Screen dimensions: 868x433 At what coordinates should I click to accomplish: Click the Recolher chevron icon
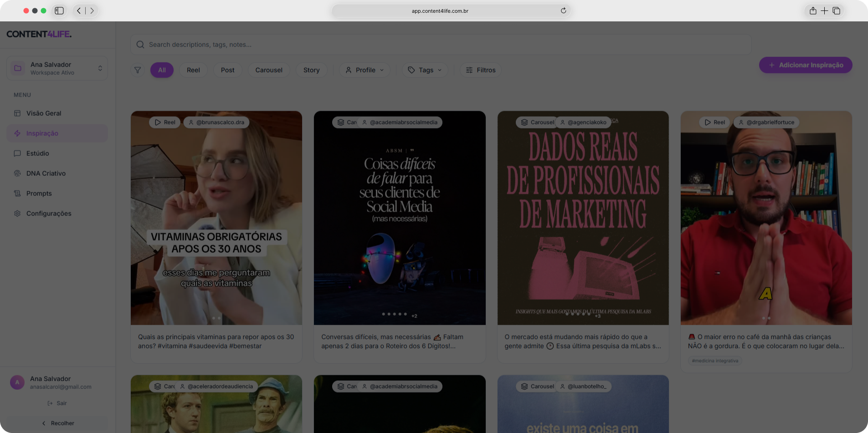44,423
